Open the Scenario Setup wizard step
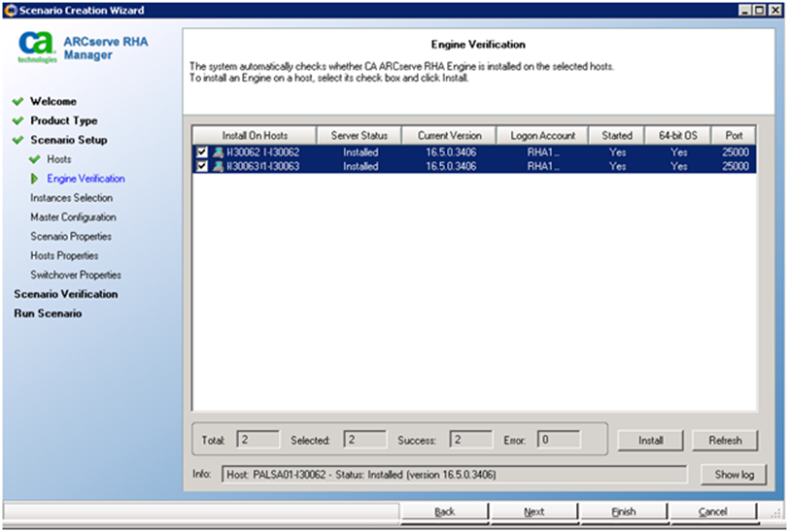Image resolution: width=789 pixels, height=532 pixels. pos(68,140)
